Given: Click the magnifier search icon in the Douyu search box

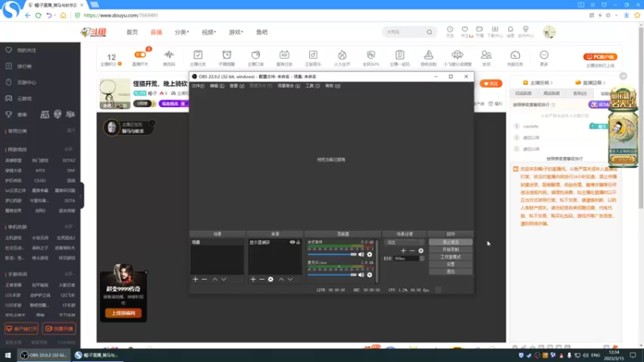Looking at the screenshot, I should point(429,32).
